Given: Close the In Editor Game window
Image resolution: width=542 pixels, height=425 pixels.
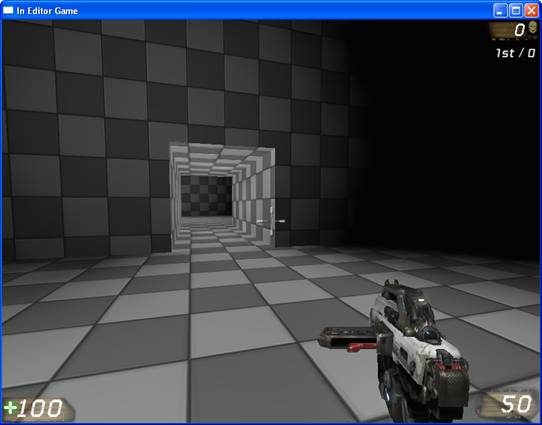Looking at the screenshot, I should click(532, 11).
